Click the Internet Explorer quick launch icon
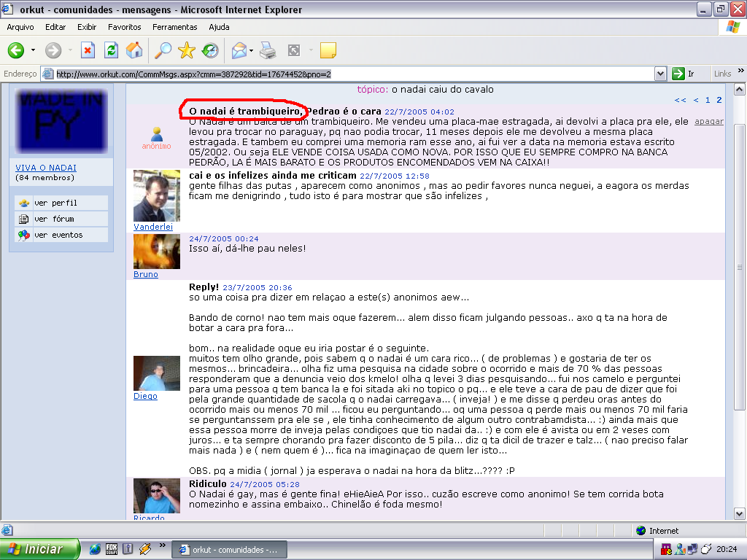The width and height of the screenshot is (747, 560). (95, 549)
